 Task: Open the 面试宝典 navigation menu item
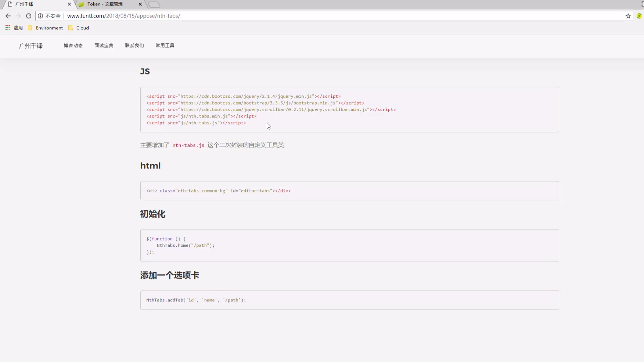[104, 46]
